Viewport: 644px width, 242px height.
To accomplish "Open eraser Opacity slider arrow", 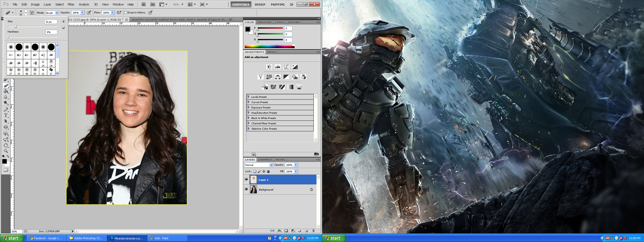I will [x=82, y=13].
